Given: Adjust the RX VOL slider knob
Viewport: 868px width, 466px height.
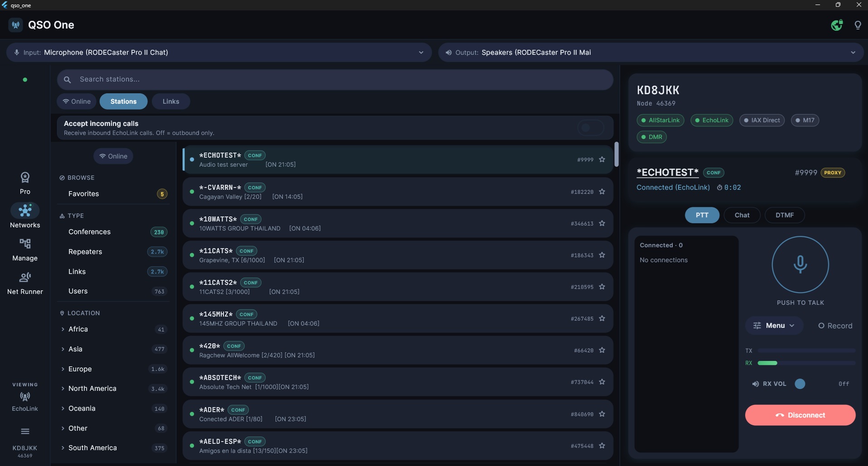Looking at the screenshot, I should coord(800,384).
